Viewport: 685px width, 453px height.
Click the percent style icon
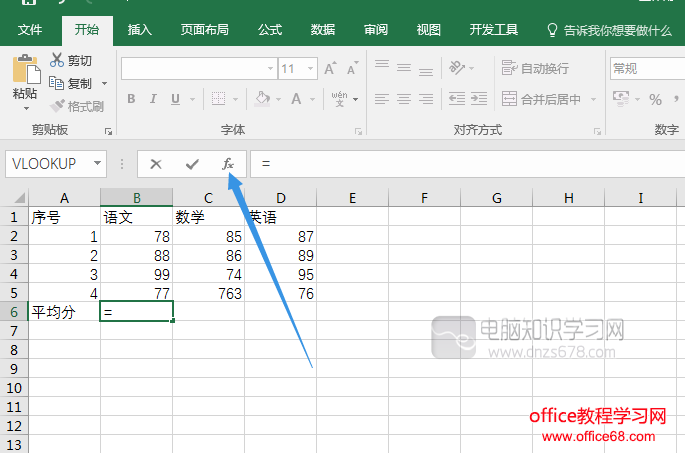coord(655,100)
